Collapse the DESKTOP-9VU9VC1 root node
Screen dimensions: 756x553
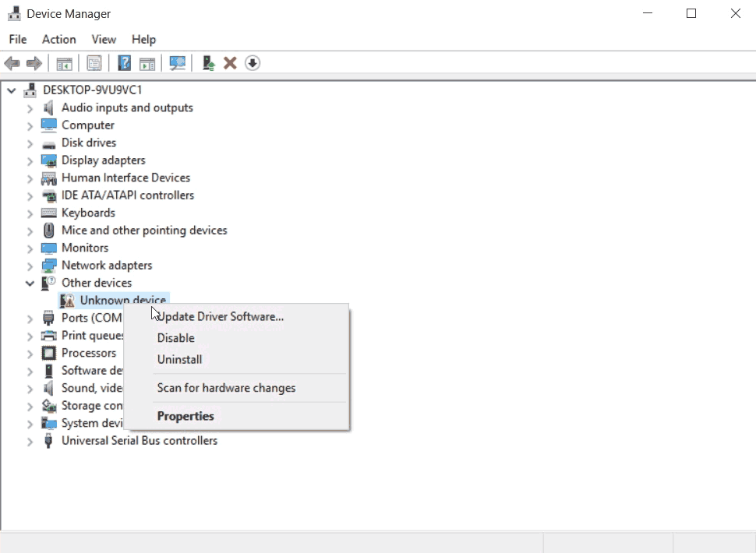[12, 90]
